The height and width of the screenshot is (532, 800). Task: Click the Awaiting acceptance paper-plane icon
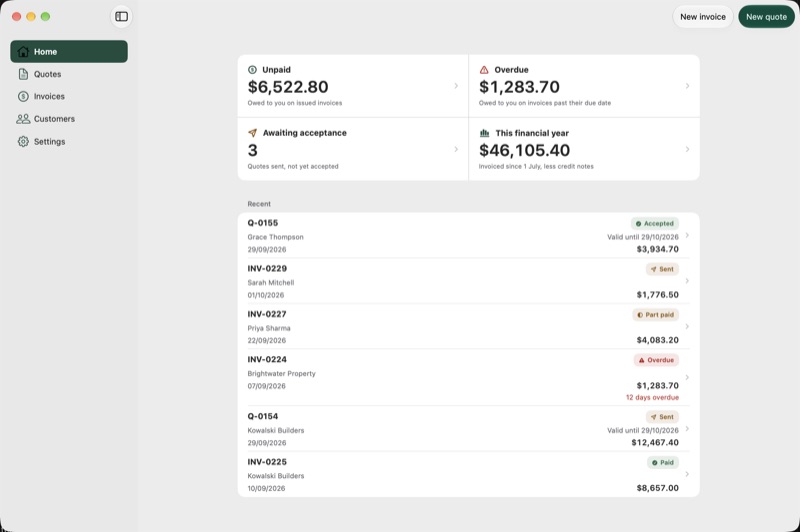(252, 133)
